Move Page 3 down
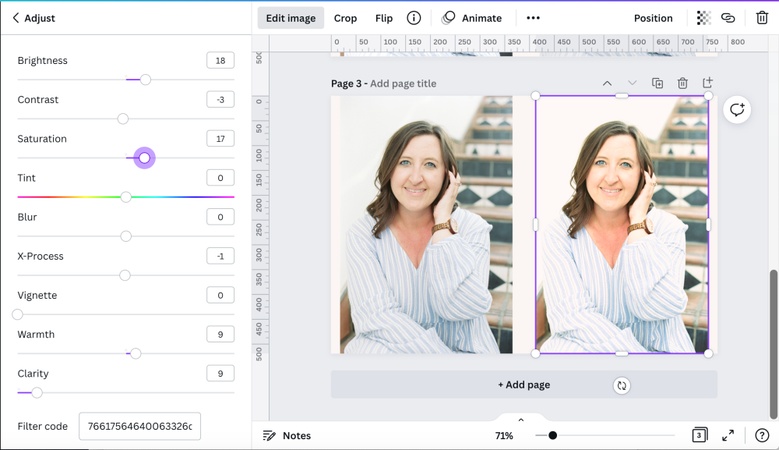 pyautogui.click(x=632, y=83)
